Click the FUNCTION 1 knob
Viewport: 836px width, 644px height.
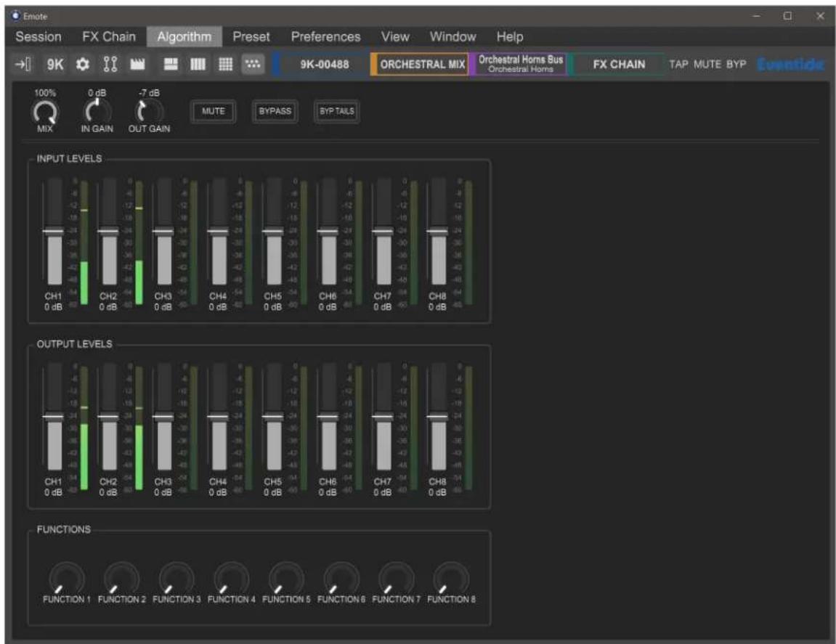tap(67, 578)
